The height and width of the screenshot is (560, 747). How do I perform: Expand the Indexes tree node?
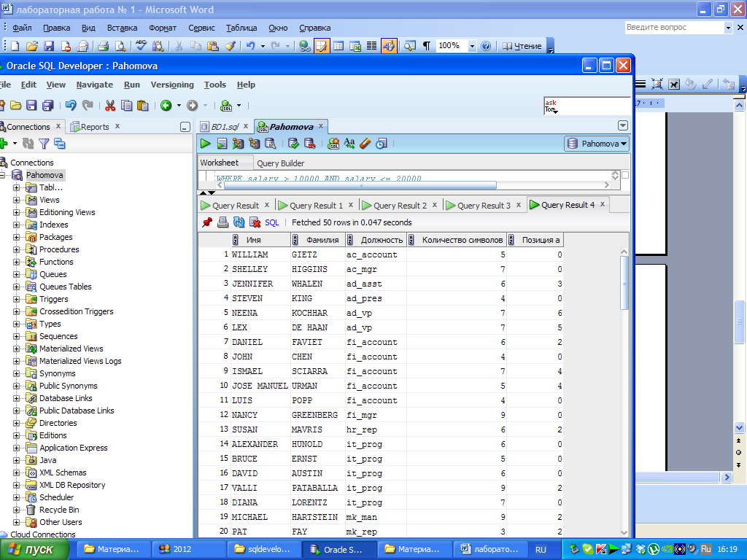pos(17,225)
